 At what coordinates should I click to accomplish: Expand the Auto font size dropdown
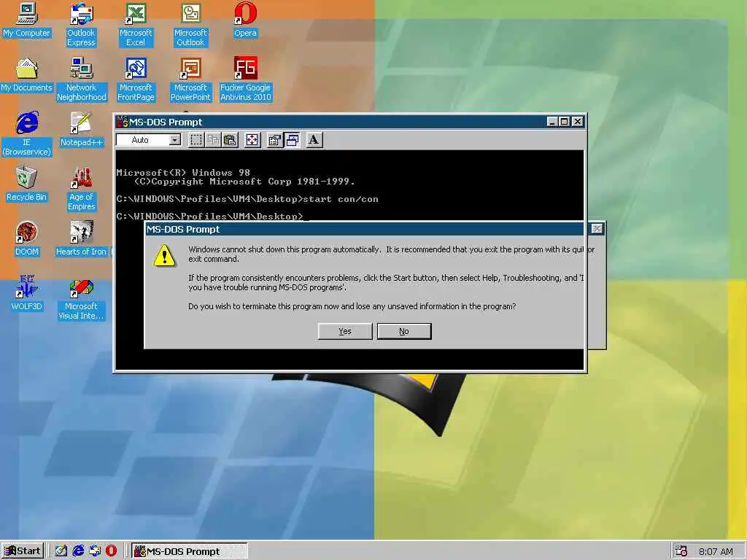point(175,140)
